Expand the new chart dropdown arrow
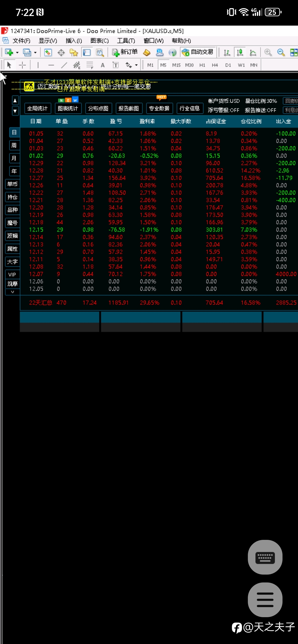Viewport: 298px width, 644px height. 17,52
